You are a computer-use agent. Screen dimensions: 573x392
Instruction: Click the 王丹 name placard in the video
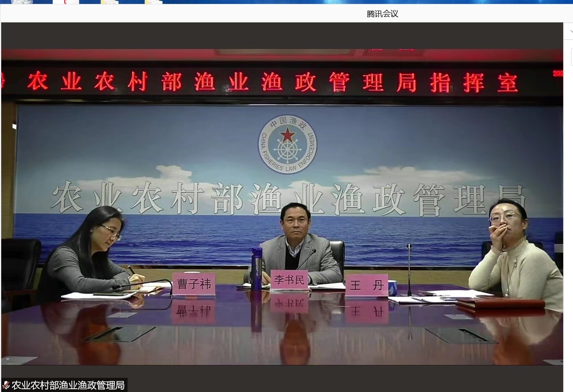point(367,285)
